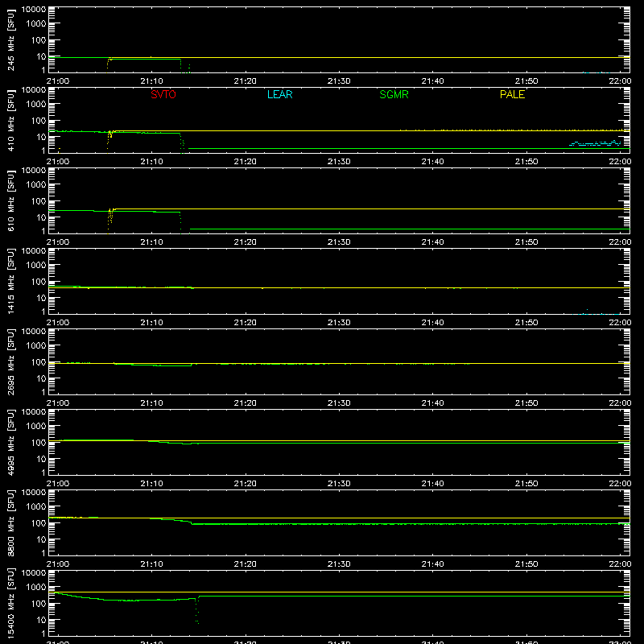Image resolution: width=644 pixels, height=644 pixels.
Task: Click 21:30 under the 1415 MHz plot
Action: pyautogui.click(x=339, y=323)
